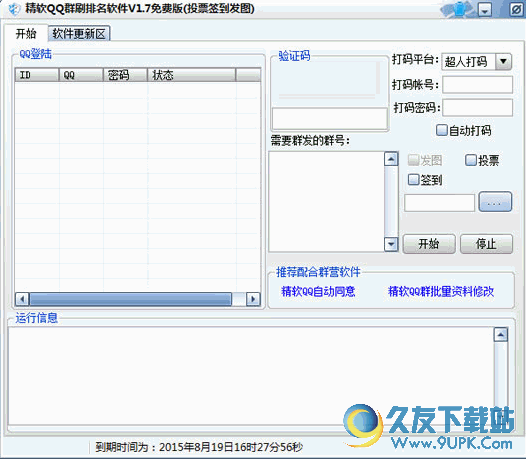
Task: Click left arrow of QQ list horizontal scrollbar
Action: (22, 299)
